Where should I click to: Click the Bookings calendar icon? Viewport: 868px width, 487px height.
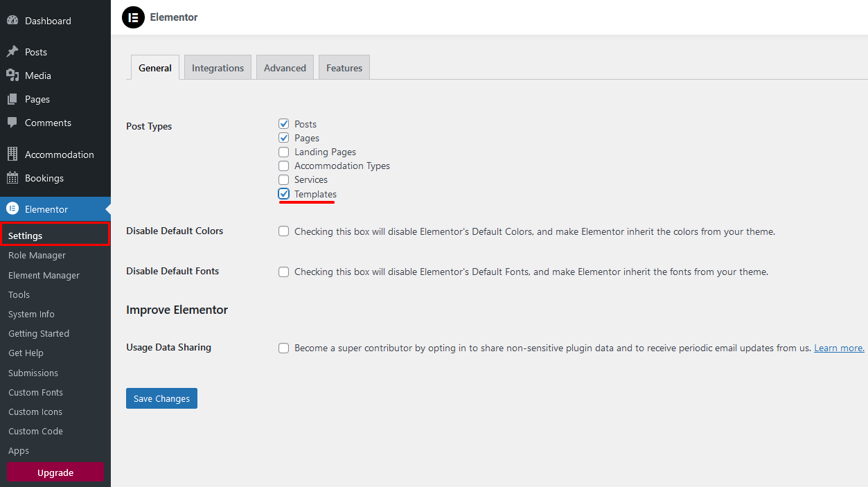pos(12,178)
